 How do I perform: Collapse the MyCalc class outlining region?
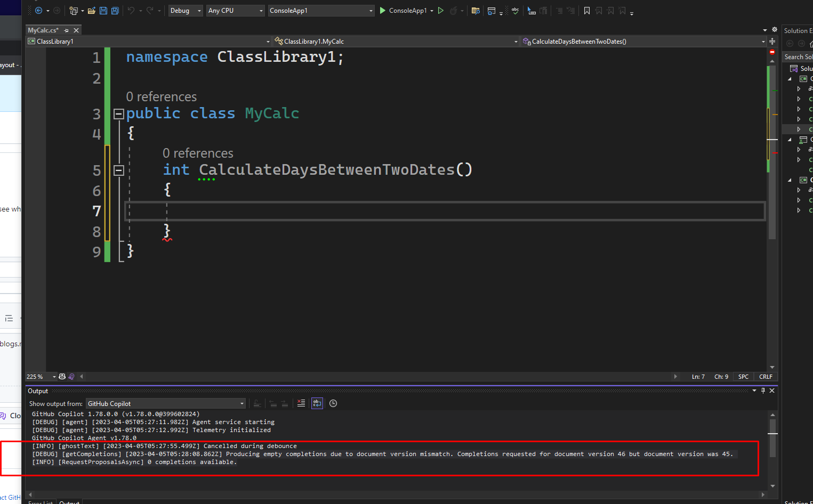pyautogui.click(x=119, y=113)
